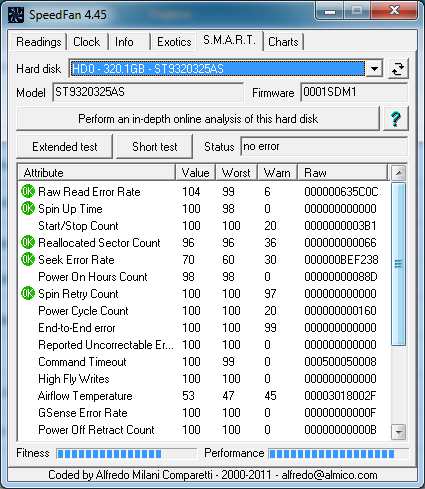Click raw value 000000000066
425x489 pixels.
click(340, 243)
